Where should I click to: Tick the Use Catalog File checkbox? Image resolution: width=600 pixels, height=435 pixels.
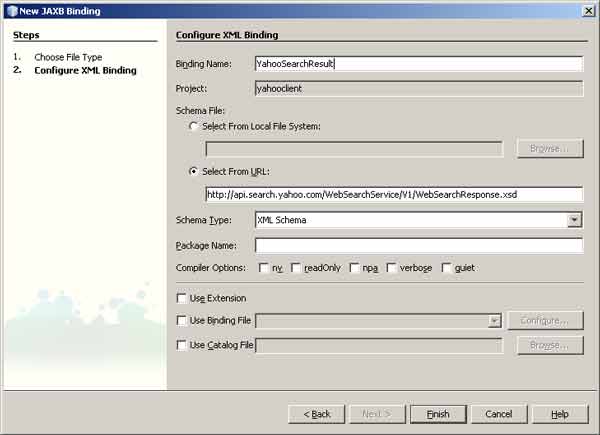(181, 345)
